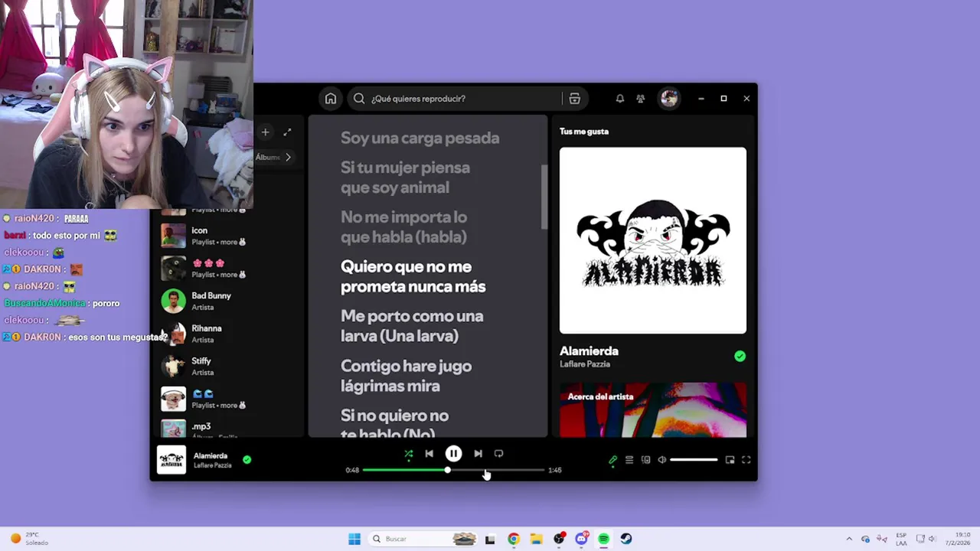
Task: Open ESP LAA language input switcher
Action: (901, 539)
